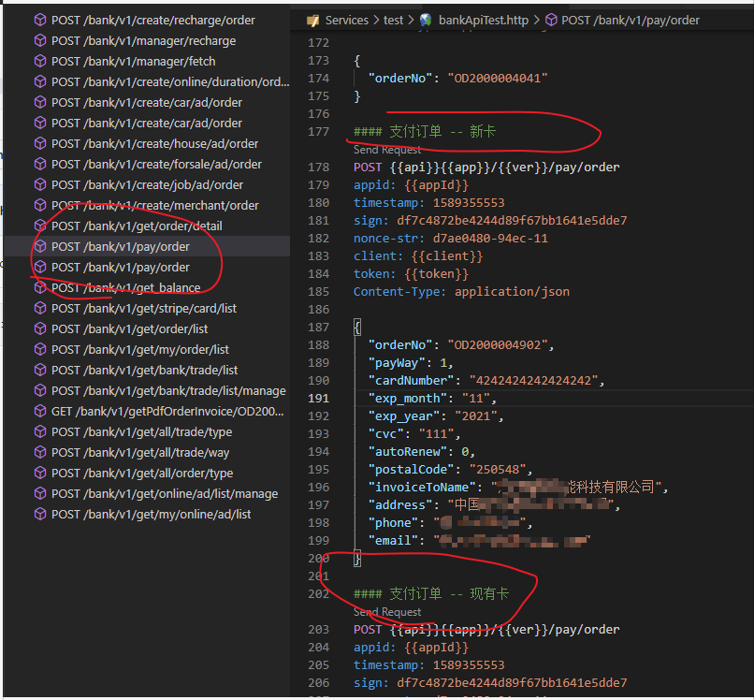Click the cube icon beside /bank/v1/get/my/online/ad/list

pos(39,514)
